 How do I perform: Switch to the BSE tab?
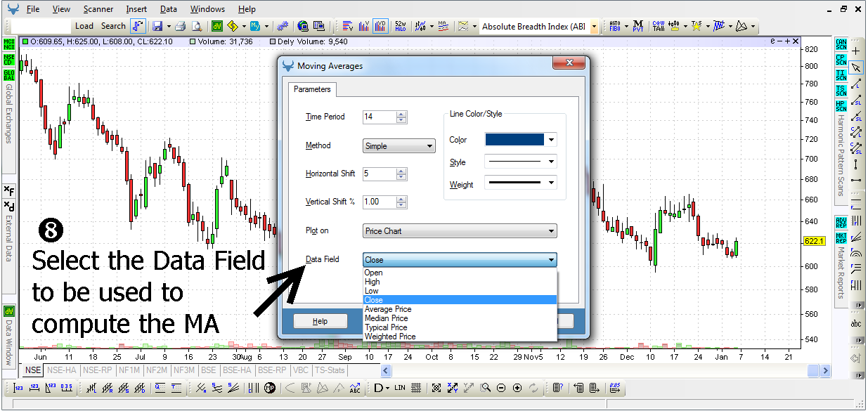click(208, 370)
